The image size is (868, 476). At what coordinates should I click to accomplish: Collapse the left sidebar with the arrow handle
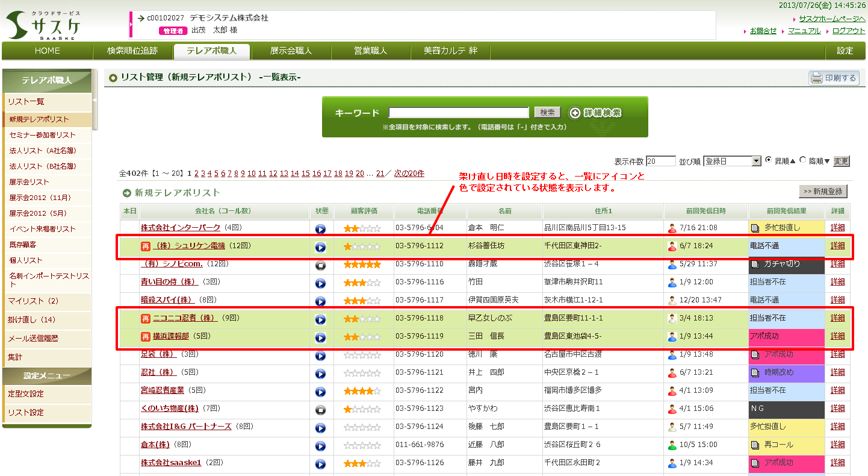(x=95, y=101)
